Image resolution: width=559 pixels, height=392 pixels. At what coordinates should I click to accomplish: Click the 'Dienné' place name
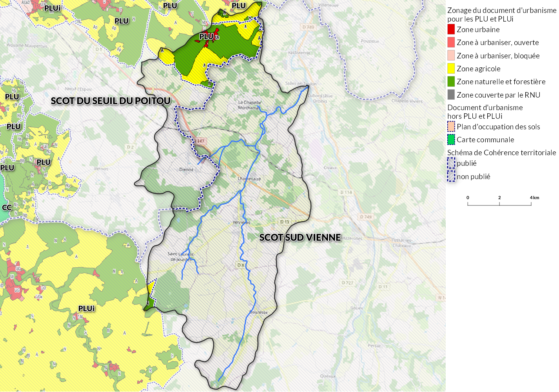(x=186, y=169)
